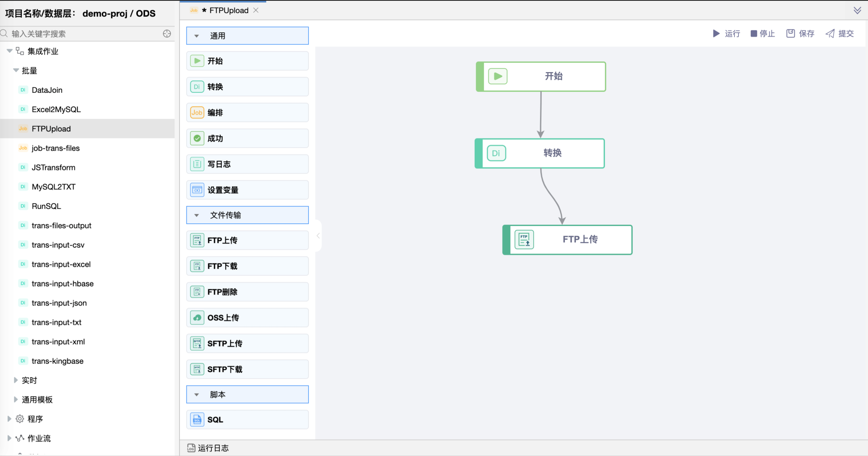Click the FTP上传 component icon in palette

click(x=197, y=240)
